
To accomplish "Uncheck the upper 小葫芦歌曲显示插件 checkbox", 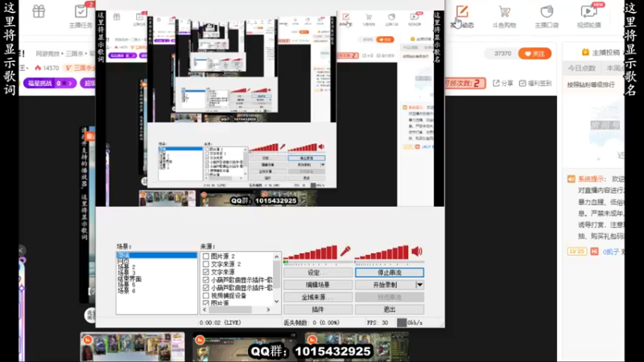I will point(206,279).
